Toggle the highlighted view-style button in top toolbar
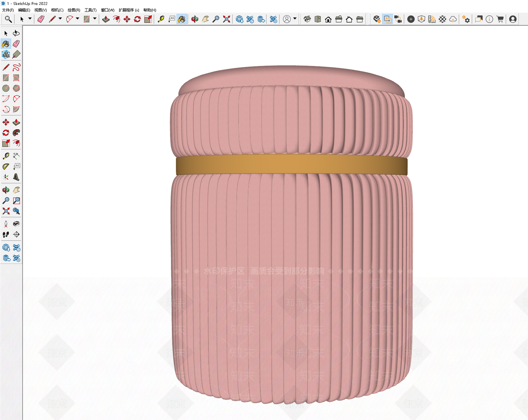The height and width of the screenshot is (420, 528). pos(387,19)
